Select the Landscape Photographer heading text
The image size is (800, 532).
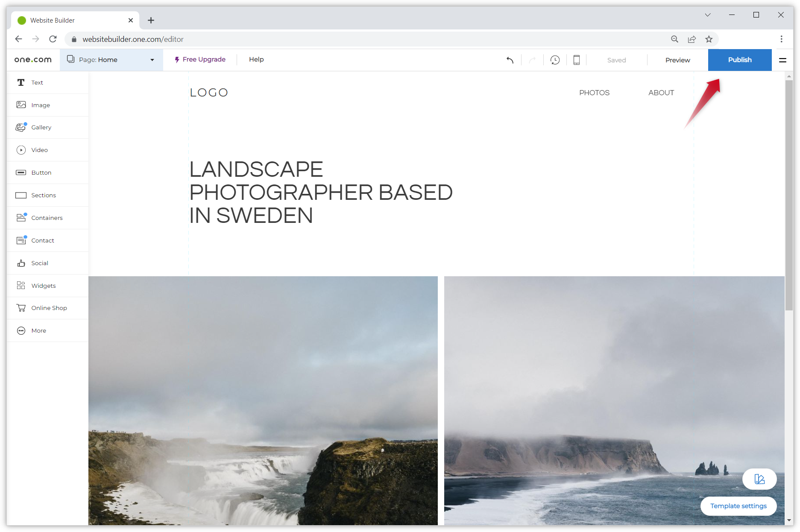point(321,192)
